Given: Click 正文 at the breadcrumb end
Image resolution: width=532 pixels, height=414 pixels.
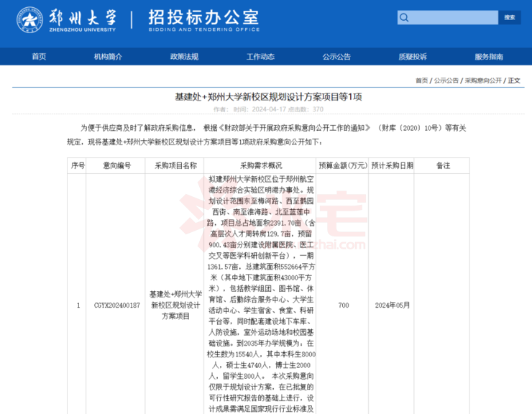Looking at the screenshot, I should click(514, 80).
